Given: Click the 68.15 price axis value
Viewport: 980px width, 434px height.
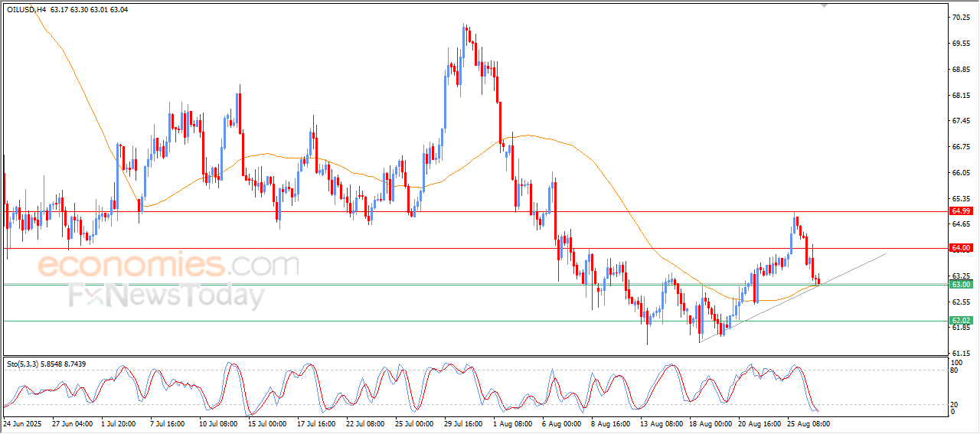Looking at the screenshot, I should 961,96.
